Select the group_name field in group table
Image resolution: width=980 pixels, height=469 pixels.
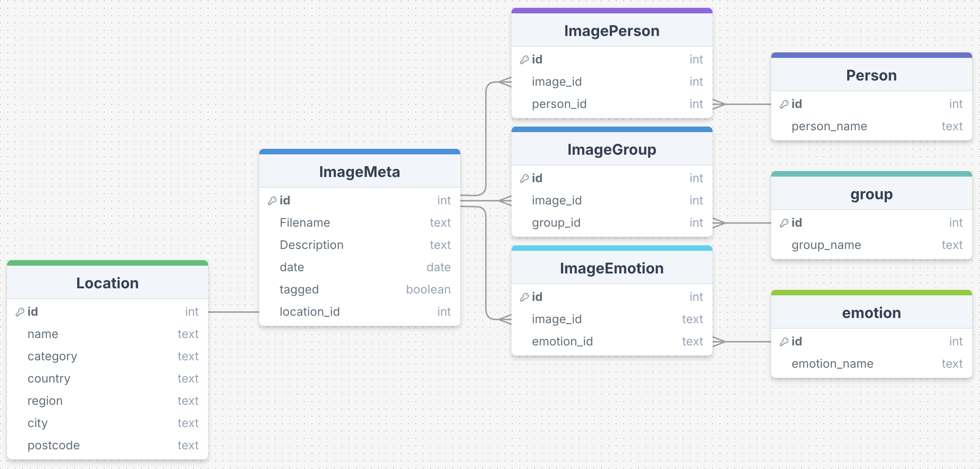[x=872, y=245]
